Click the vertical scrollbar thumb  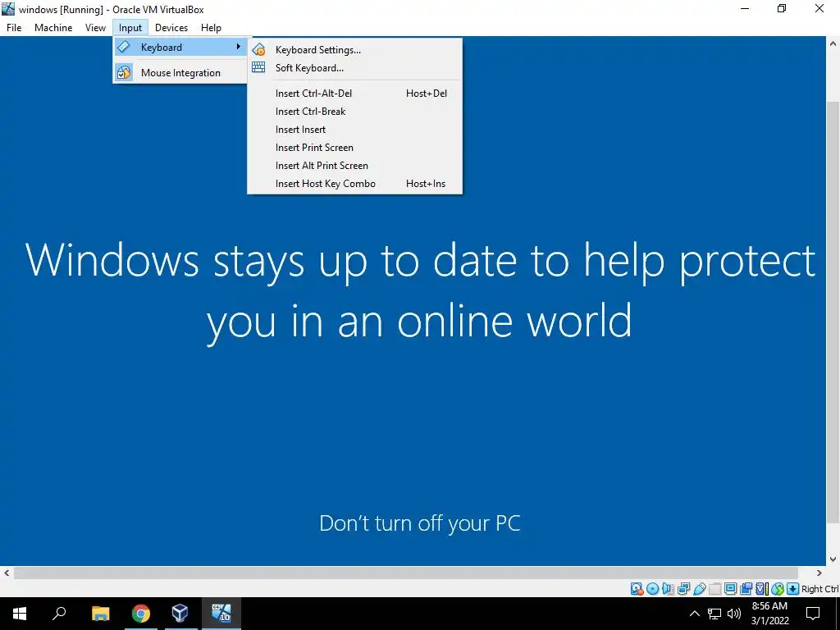pyautogui.click(x=833, y=312)
